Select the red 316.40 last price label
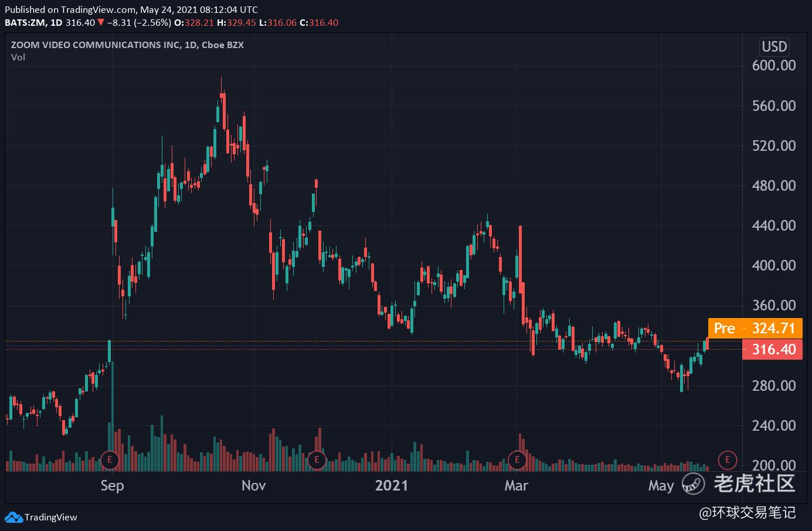This screenshot has height=531, width=812. [772, 350]
